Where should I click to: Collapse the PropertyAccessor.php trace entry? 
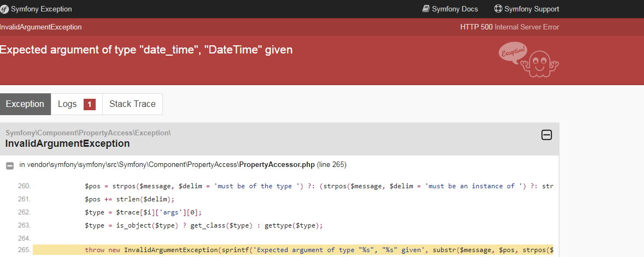[x=9, y=165]
